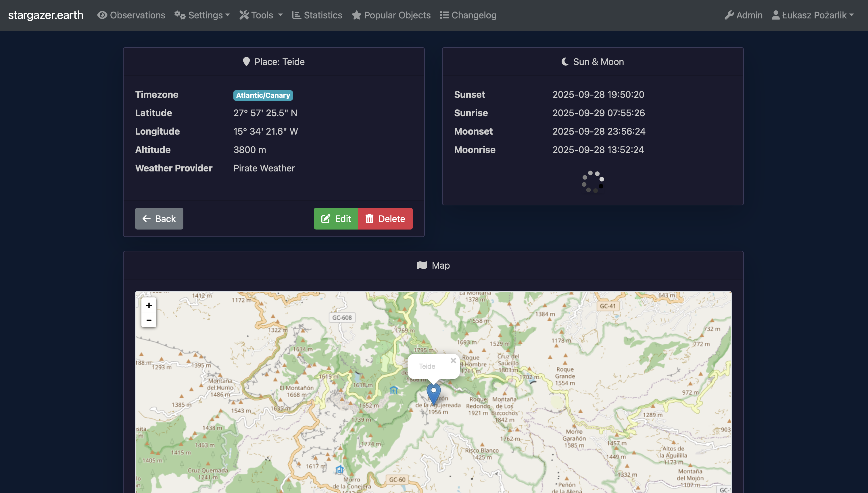Viewport: 868px width, 493px height.
Task: Go back with the Back button
Action: 159,219
